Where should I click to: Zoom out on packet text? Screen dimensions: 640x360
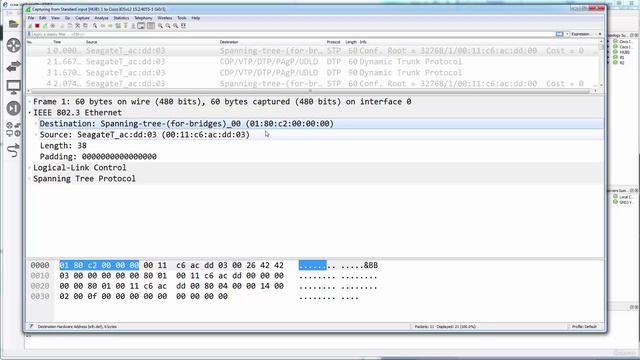[x=168, y=26]
